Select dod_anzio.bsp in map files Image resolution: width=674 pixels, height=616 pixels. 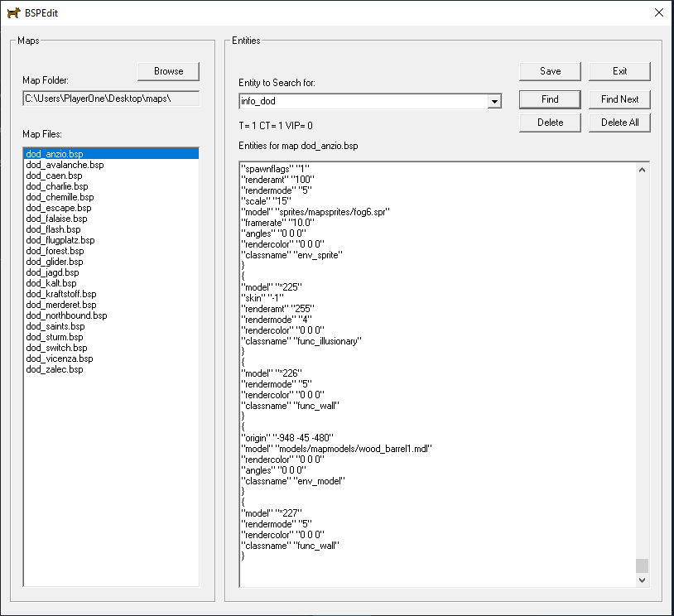click(x=111, y=154)
